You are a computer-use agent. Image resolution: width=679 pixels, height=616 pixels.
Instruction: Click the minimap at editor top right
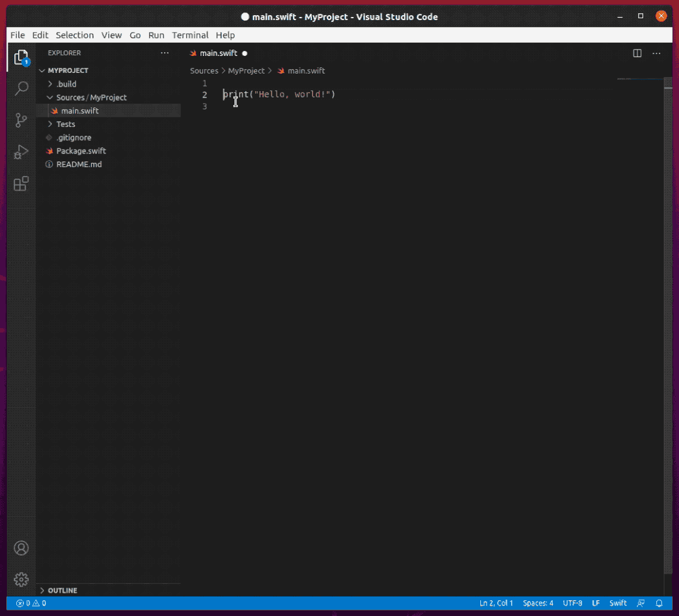click(640, 79)
